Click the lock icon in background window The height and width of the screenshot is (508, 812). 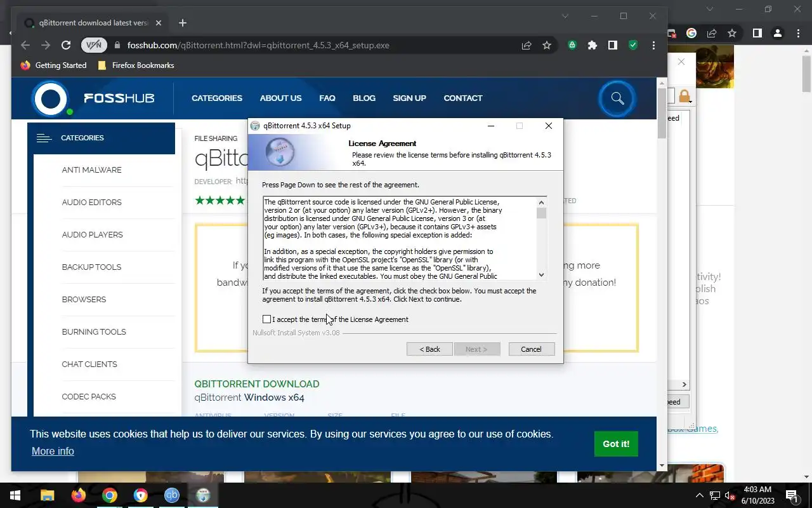[x=684, y=97]
